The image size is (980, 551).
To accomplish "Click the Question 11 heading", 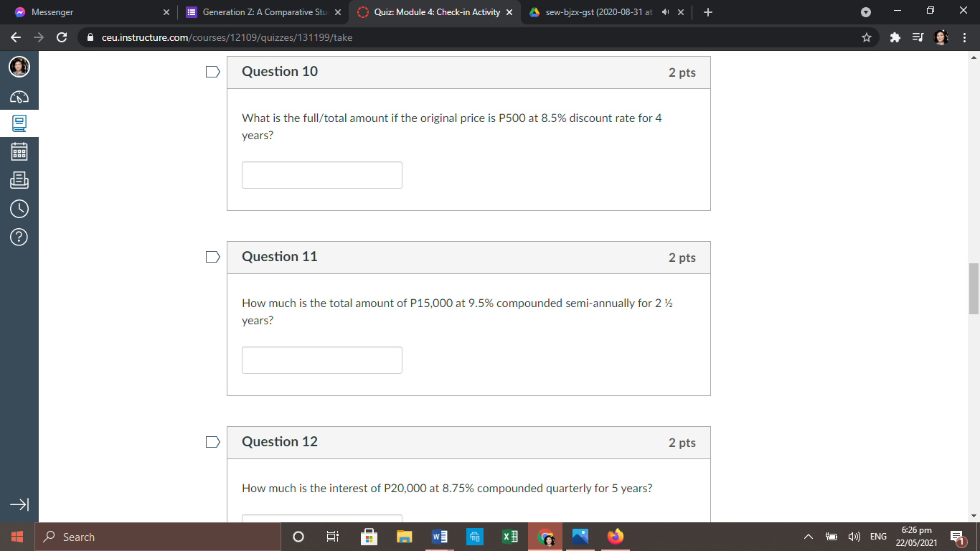I will tap(280, 257).
